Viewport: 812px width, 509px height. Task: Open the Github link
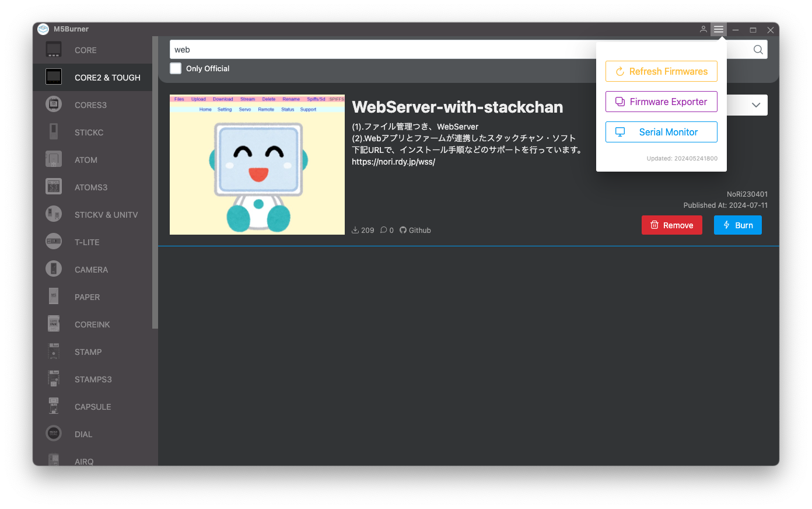[x=415, y=230]
